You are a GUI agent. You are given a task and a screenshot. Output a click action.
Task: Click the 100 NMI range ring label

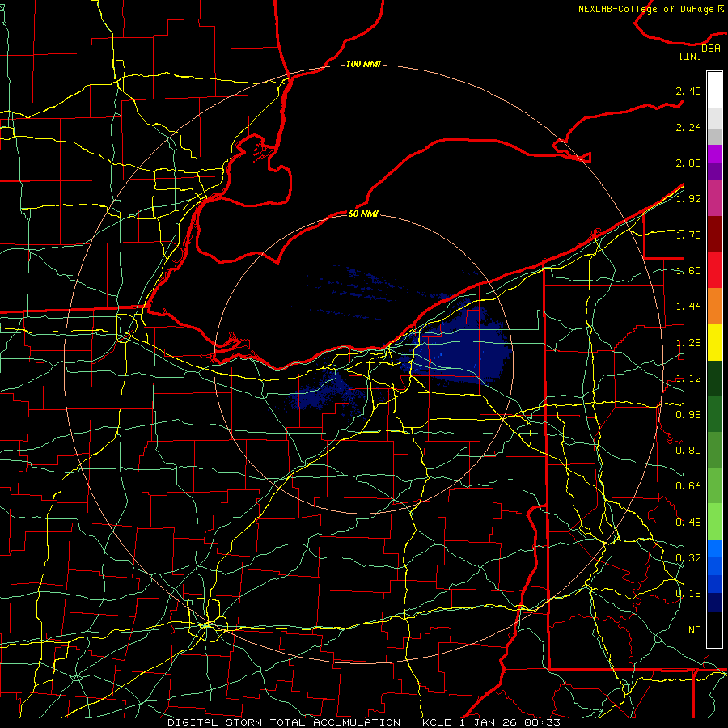(363, 64)
